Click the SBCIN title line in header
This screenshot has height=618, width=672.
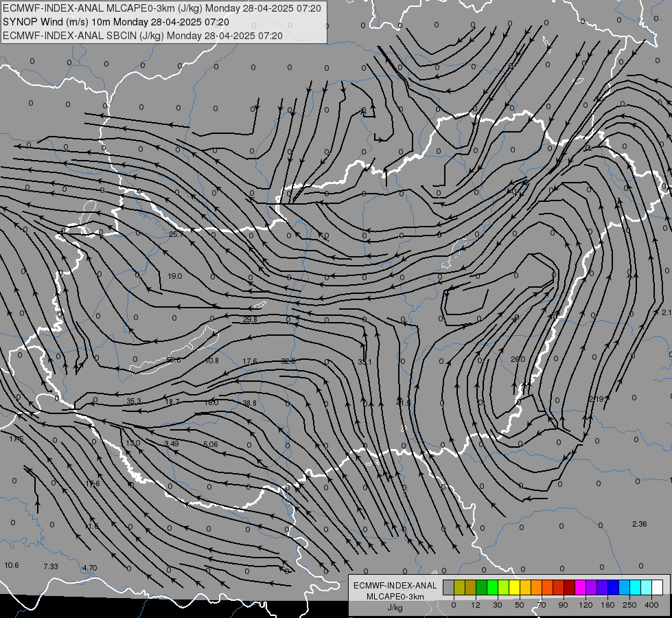(143, 36)
